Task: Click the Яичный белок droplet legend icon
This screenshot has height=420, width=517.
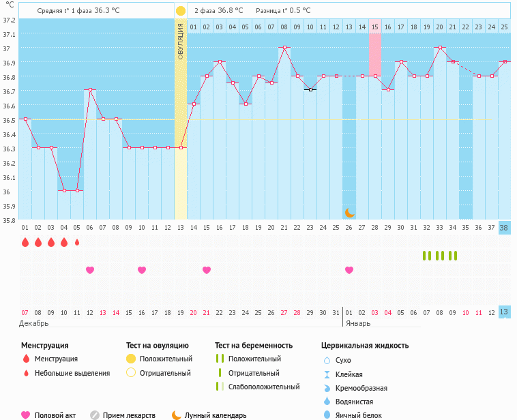Action: coord(326,415)
